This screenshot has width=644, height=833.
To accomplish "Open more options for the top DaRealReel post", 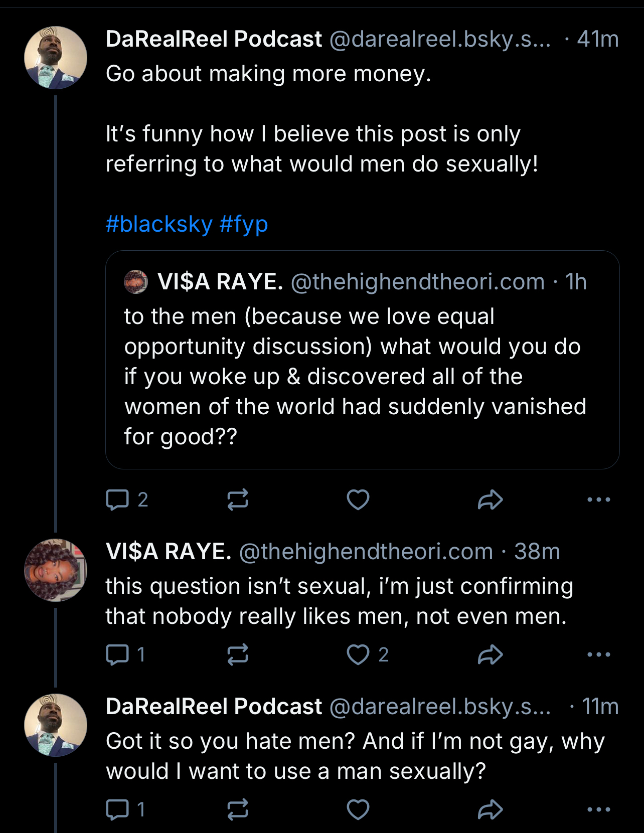I will click(x=599, y=499).
